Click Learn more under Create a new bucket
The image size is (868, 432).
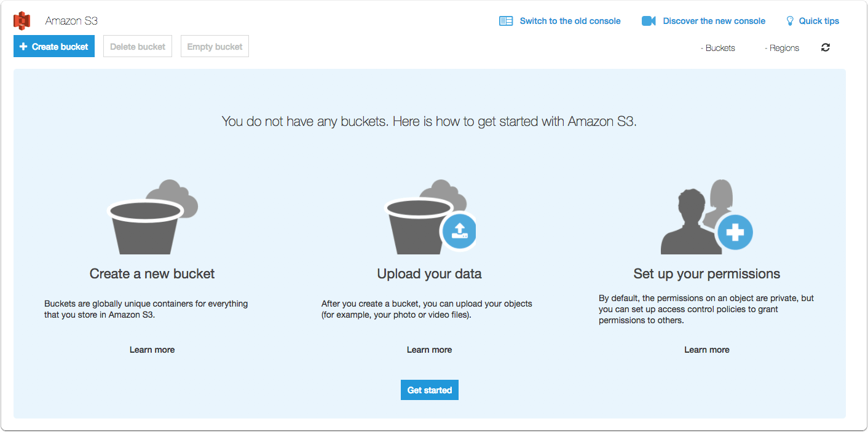pyautogui.click(x=152, y=349)
